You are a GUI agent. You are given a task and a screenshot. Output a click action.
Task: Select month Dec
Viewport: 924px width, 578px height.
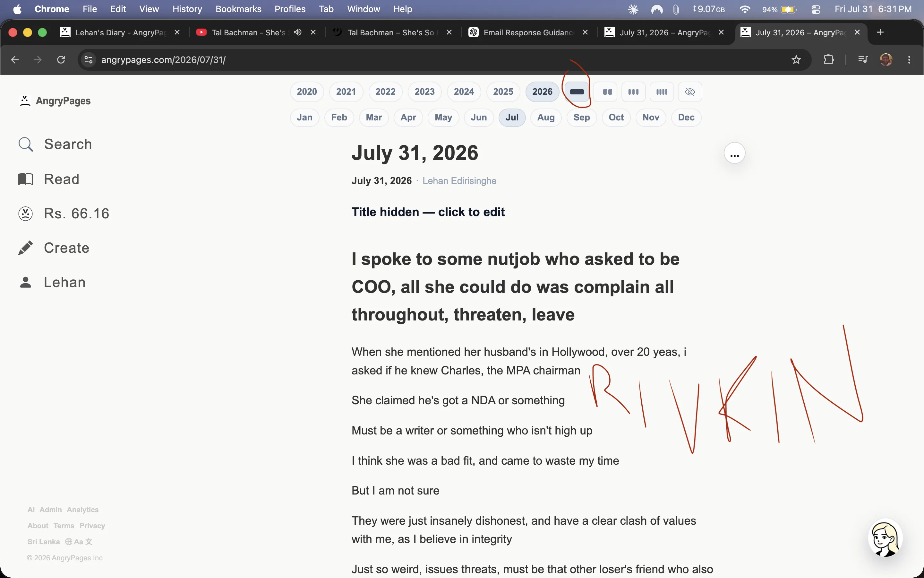pos(686,117)
